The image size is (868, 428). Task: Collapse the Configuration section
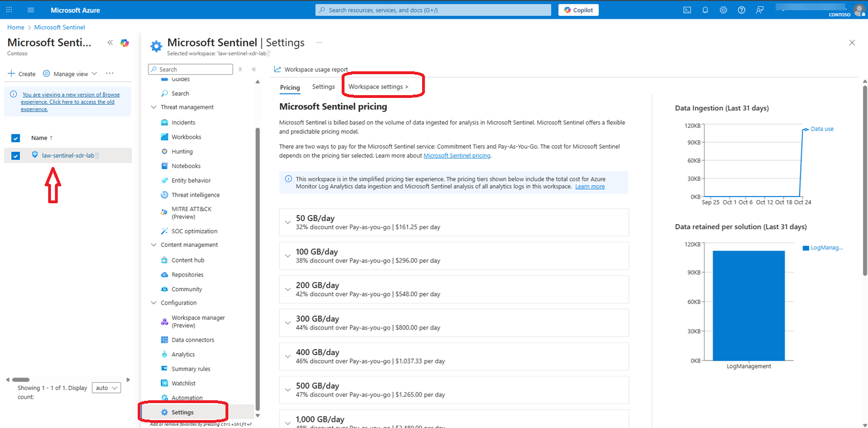(154, 303)
